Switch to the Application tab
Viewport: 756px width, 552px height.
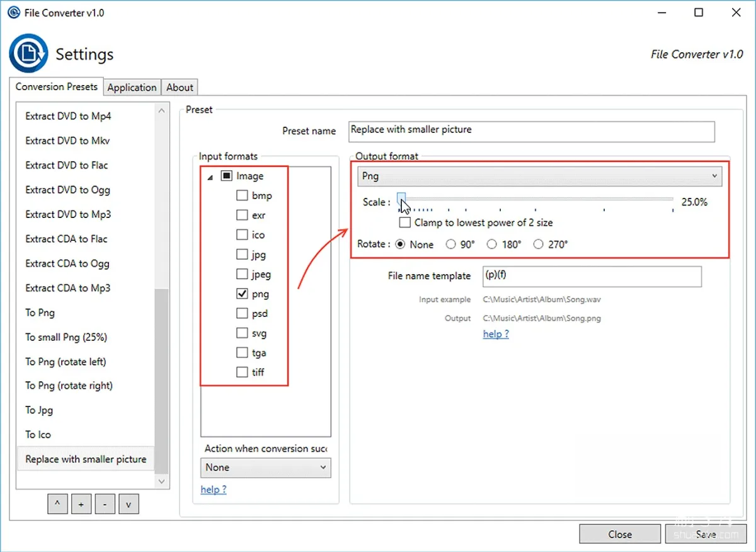coord(132,87)
